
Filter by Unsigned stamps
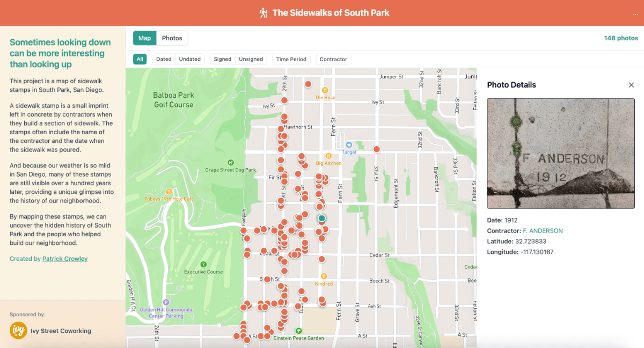tap(251, 59)
